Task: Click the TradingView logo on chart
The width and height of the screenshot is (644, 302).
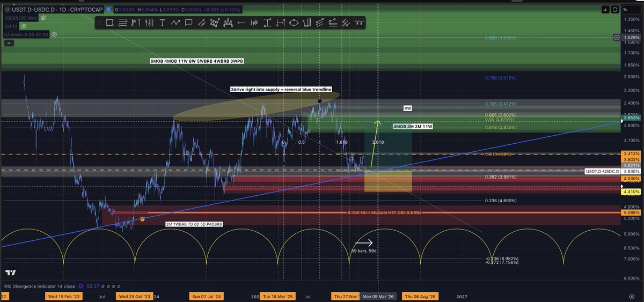Action: coord(10,272)
